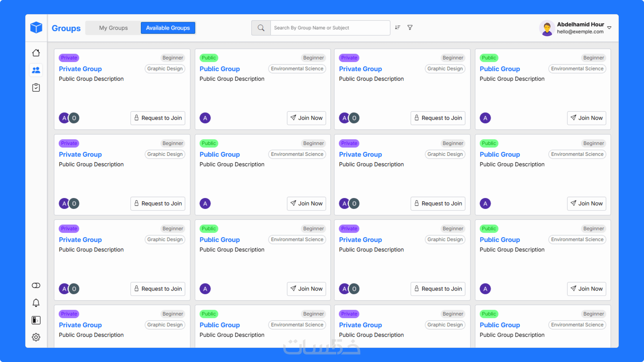
Task: Click the Environmental Science tag on first Public Group
Action: [x=297, y=69]
